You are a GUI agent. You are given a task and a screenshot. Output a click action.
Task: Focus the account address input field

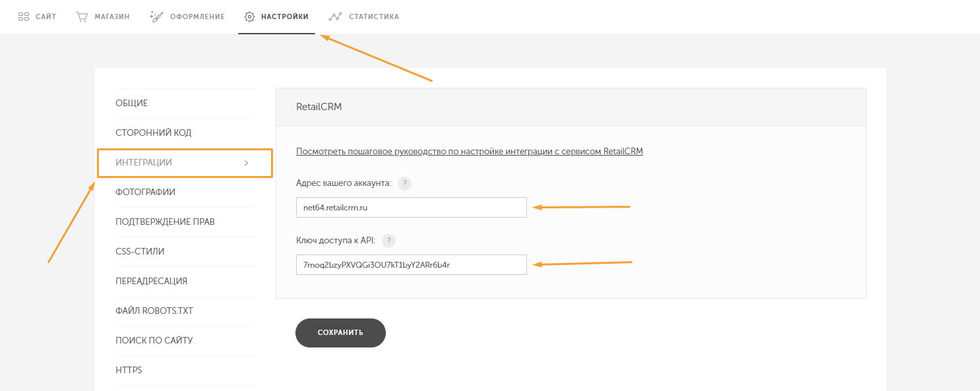411,208
